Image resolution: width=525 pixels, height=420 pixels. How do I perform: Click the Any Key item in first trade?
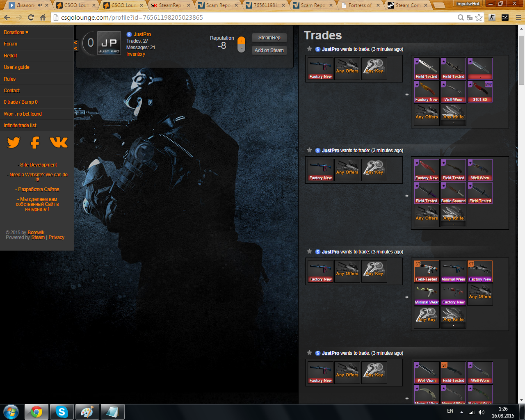click(374, 68)
